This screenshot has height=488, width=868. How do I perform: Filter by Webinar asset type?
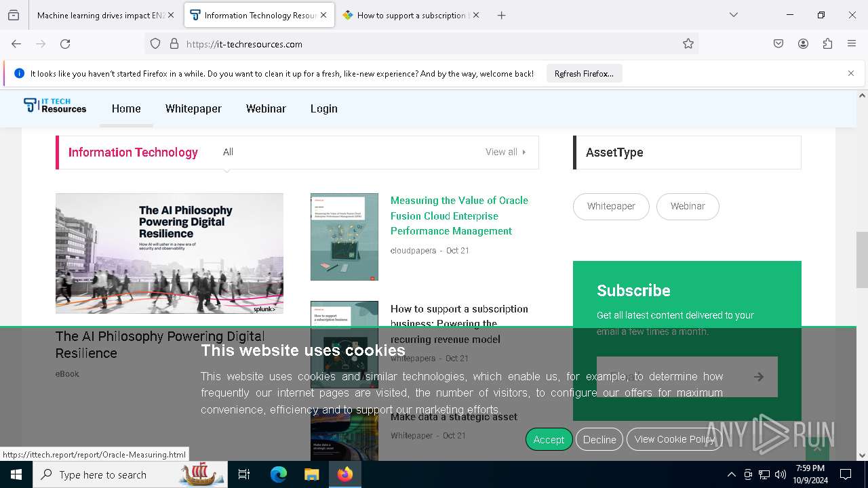click(688, 206)
